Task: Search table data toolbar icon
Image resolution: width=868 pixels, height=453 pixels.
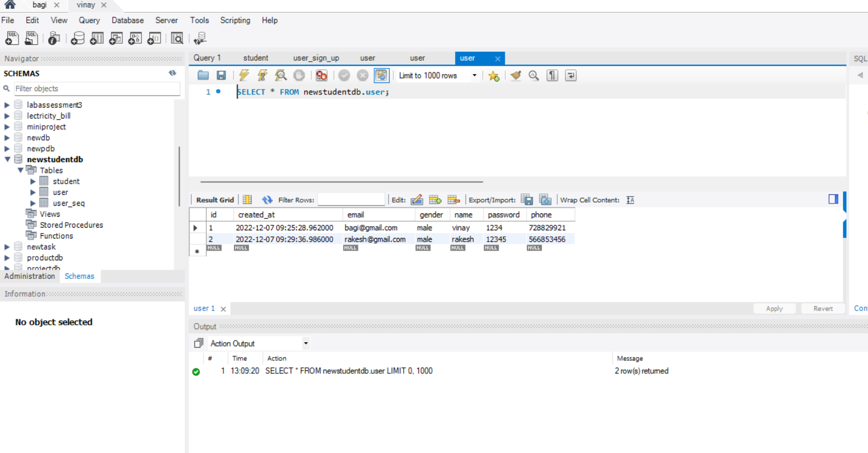Action: click(177, 38)
